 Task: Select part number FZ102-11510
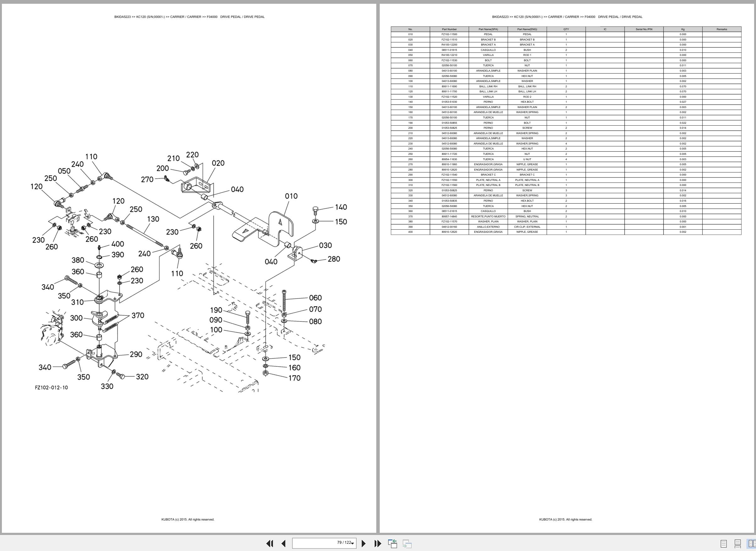click(449, 40)
